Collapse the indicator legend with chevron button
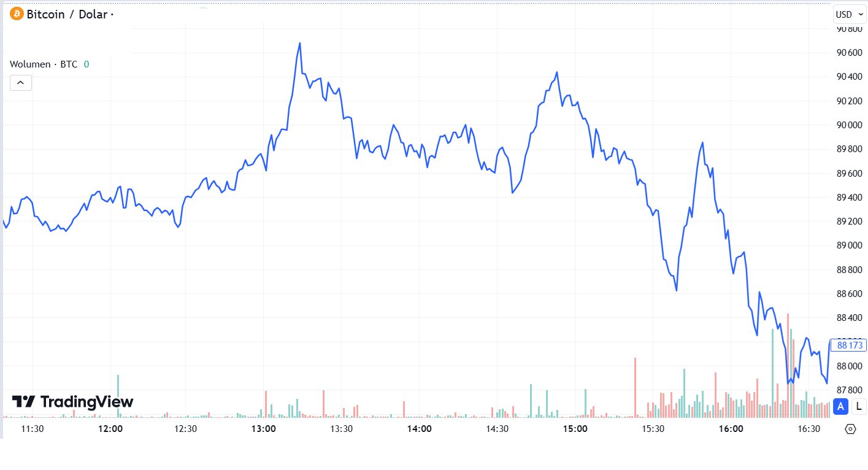This screenshot has width=868, height=470. pos(21,83)
